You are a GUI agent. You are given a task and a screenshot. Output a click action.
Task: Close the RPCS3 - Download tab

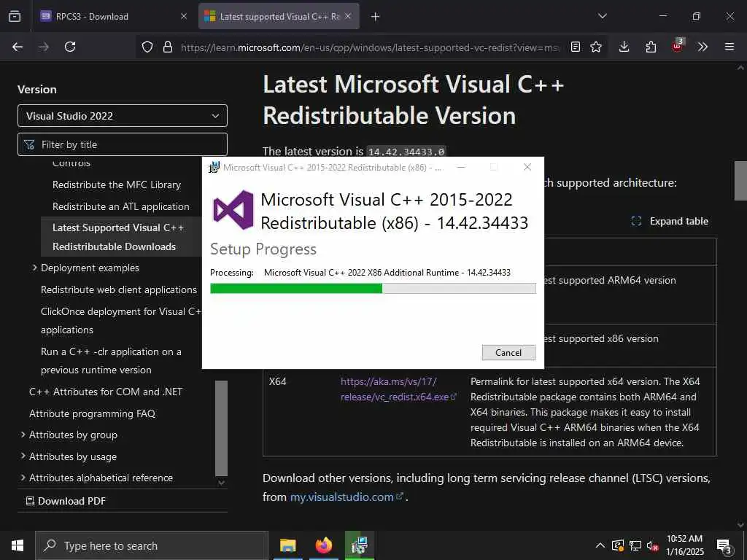183,16
